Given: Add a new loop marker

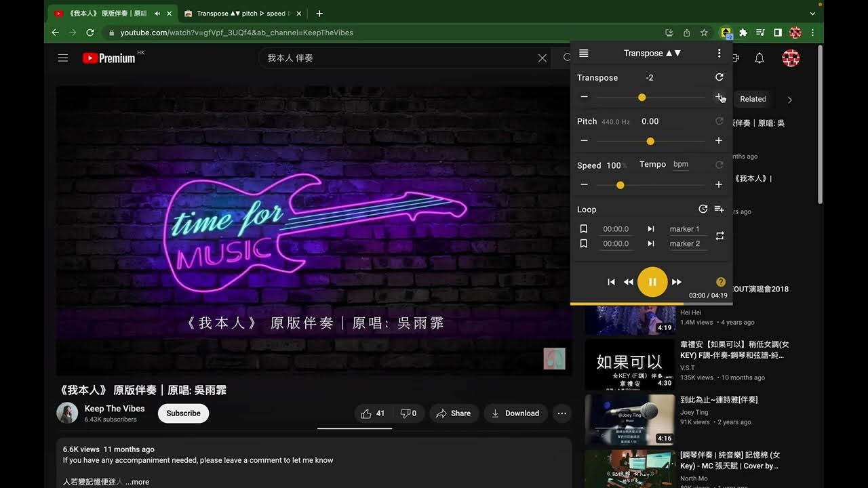Looking at the screenshot, I should pos(719,209).
